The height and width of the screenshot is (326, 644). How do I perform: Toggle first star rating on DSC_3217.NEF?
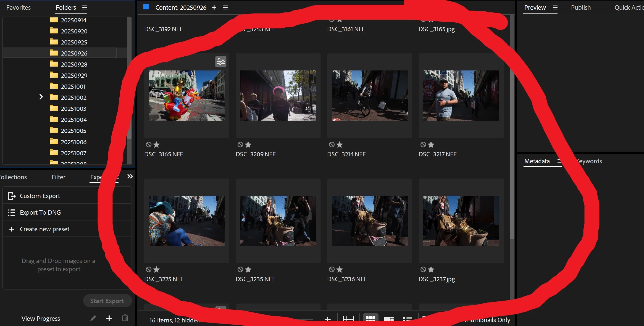tap(431, 144)
